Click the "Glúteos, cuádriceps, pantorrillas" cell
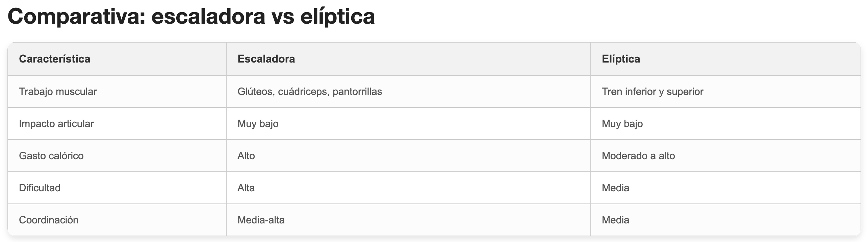The image size is (868, 242). point(309,92)
